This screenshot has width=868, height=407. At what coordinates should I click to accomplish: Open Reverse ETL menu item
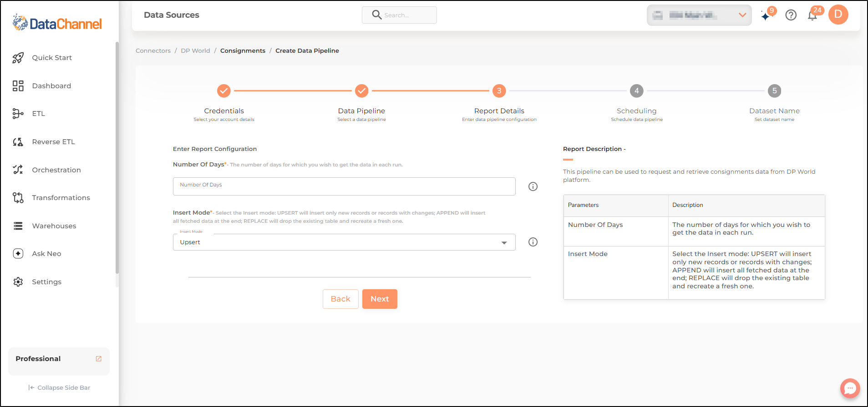point(53,142)
